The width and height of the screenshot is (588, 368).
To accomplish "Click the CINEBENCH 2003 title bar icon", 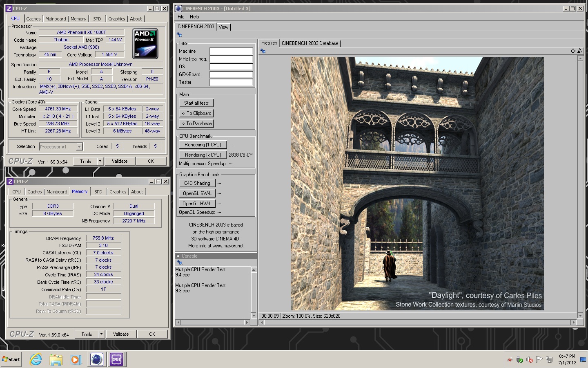I will (178, 9).
